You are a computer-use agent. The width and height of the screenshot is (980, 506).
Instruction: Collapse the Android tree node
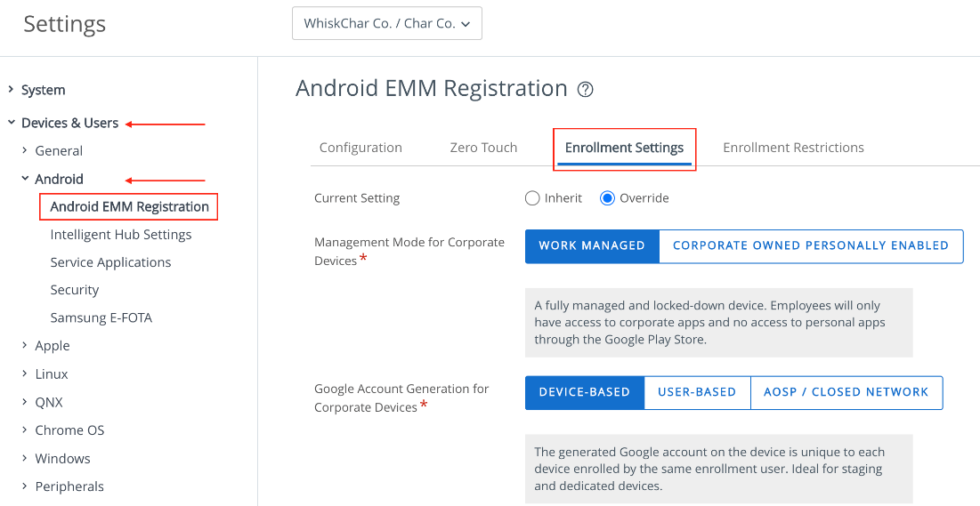click(25, 179)
